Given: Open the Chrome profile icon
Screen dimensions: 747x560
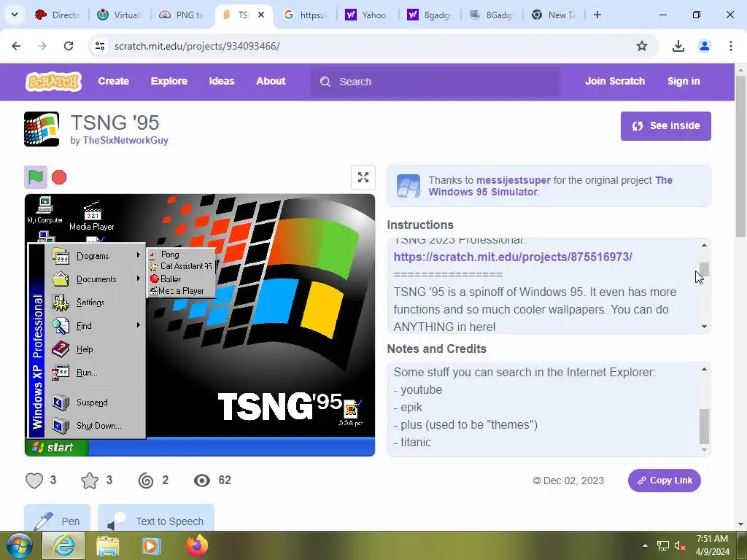Looking at the screenshot, I should [704, 46].
